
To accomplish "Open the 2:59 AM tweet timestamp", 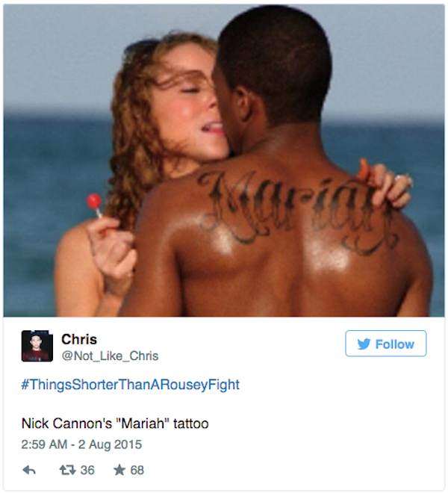I will point(44,444).
